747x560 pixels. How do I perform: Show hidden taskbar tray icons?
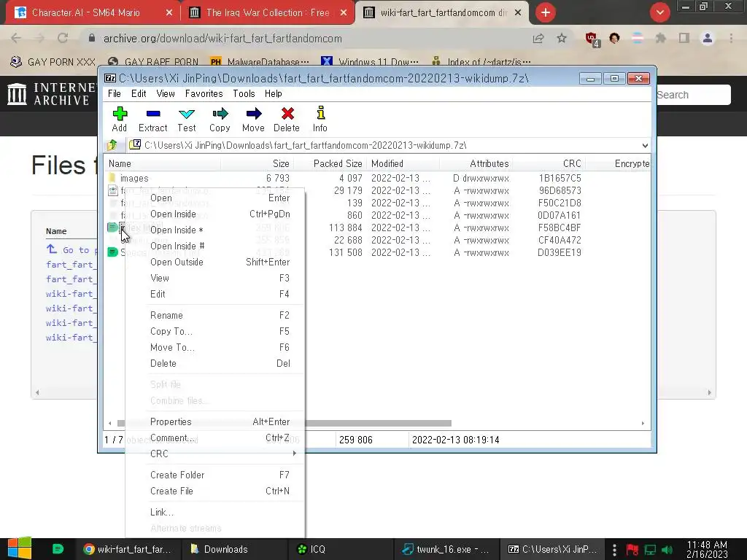pos(614,550)
